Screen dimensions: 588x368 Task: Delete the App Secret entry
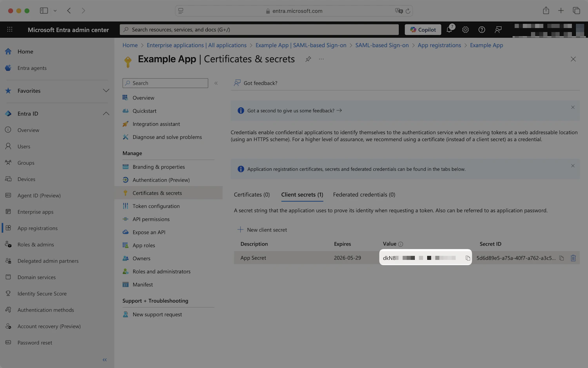[573, 258]
